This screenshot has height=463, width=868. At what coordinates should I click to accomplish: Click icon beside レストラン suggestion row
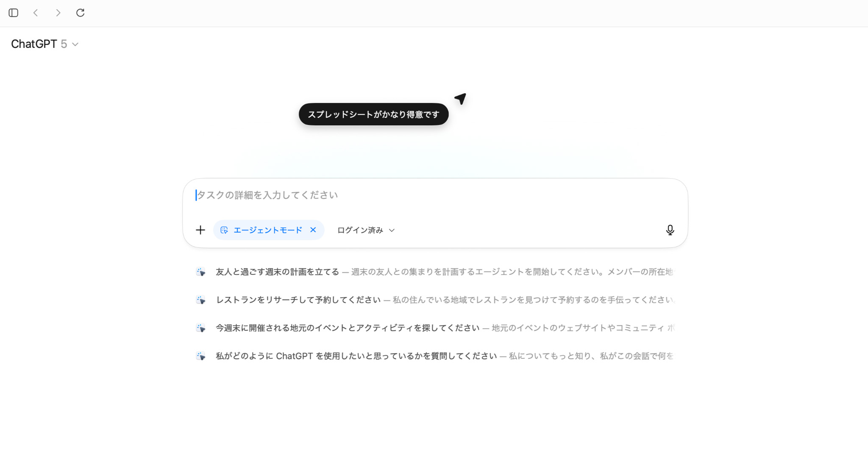point(201,300)
